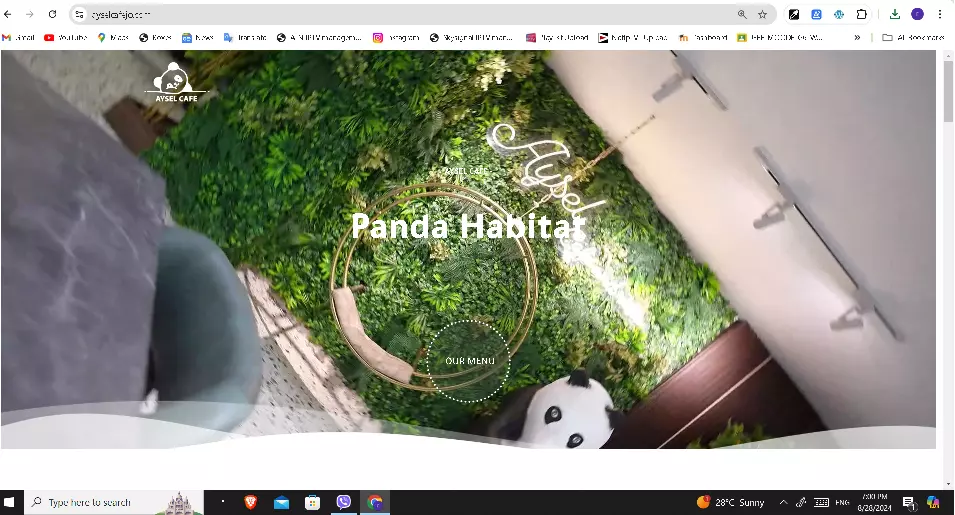Open the notification center icon
This screenshot has height=515, width=955.
909,502
